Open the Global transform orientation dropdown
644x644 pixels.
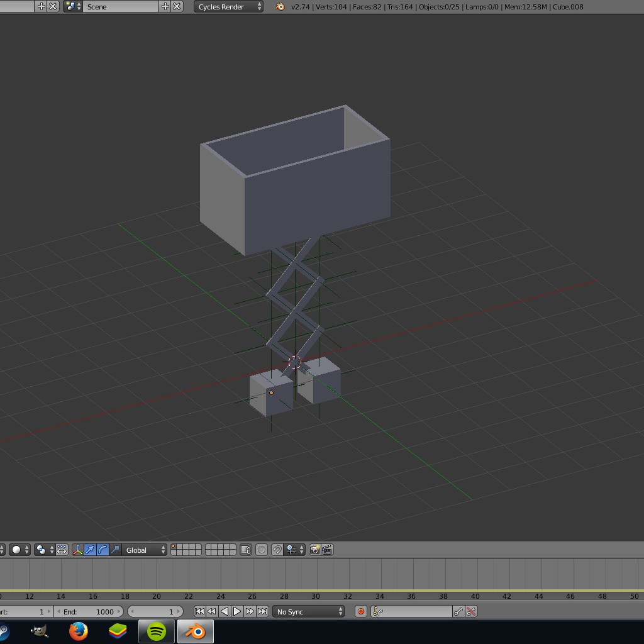pyautogui.click(x=144, y=550)
